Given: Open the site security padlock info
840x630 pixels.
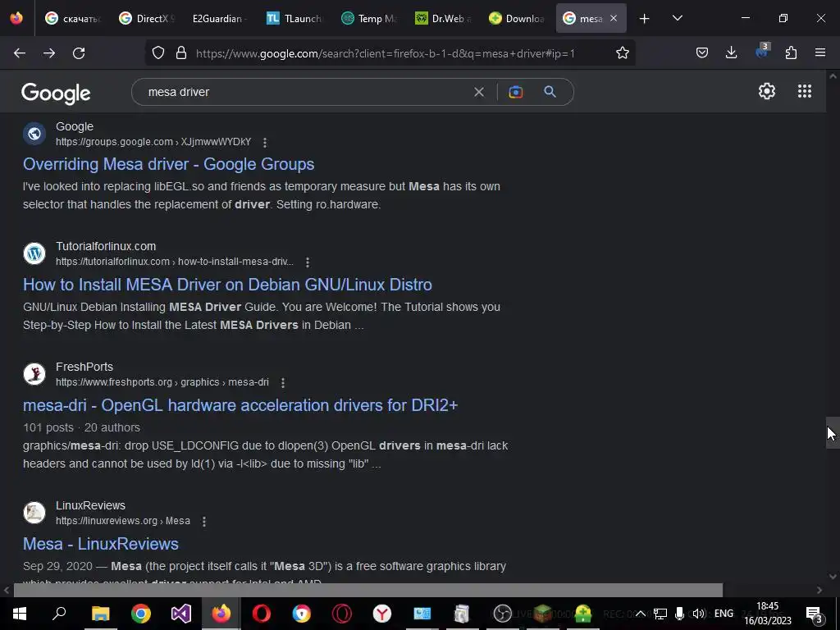Looking at the screenshot, I should pyautogui.click(x=181, y=53).
